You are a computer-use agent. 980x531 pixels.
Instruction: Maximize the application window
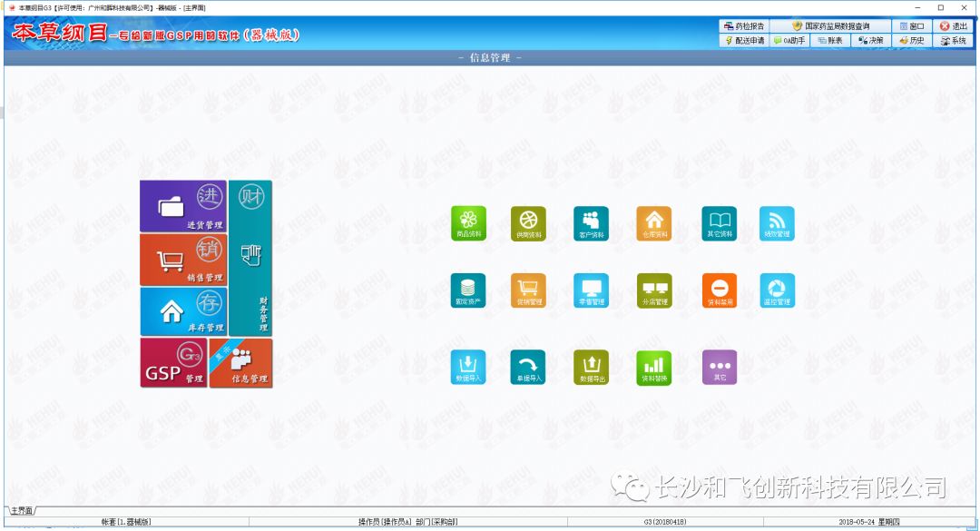pyautogui.click(x=941, y=7)
